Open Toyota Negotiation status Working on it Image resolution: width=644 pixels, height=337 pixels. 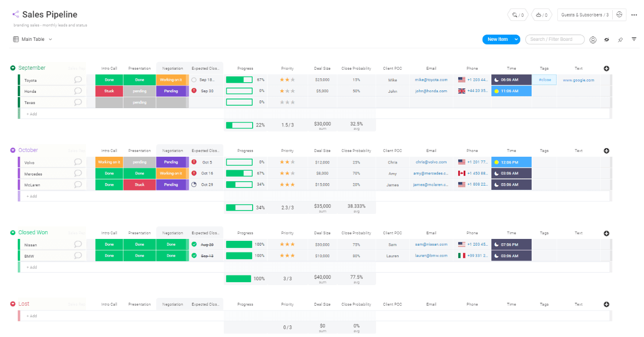click(x=171, y=80)
